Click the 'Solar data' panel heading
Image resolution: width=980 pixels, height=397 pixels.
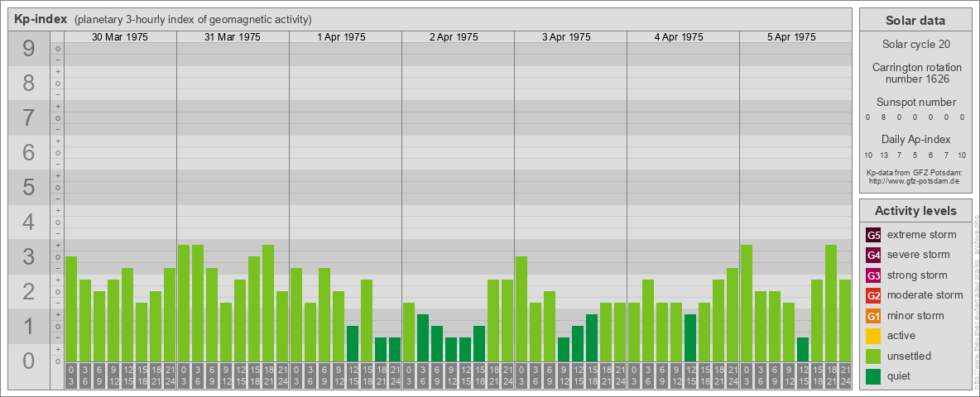915,21
